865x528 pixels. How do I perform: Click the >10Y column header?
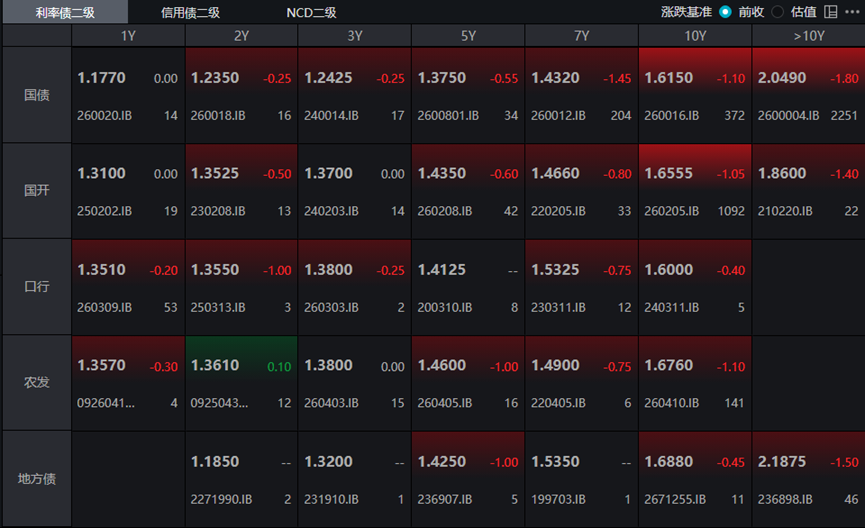pyautogui.click(x=809, y=36)
